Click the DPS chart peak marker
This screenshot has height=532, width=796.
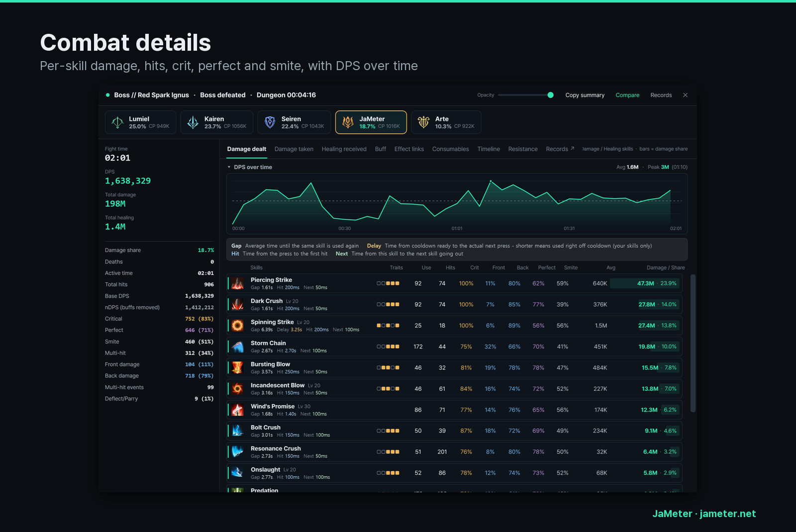pos(491,181)
